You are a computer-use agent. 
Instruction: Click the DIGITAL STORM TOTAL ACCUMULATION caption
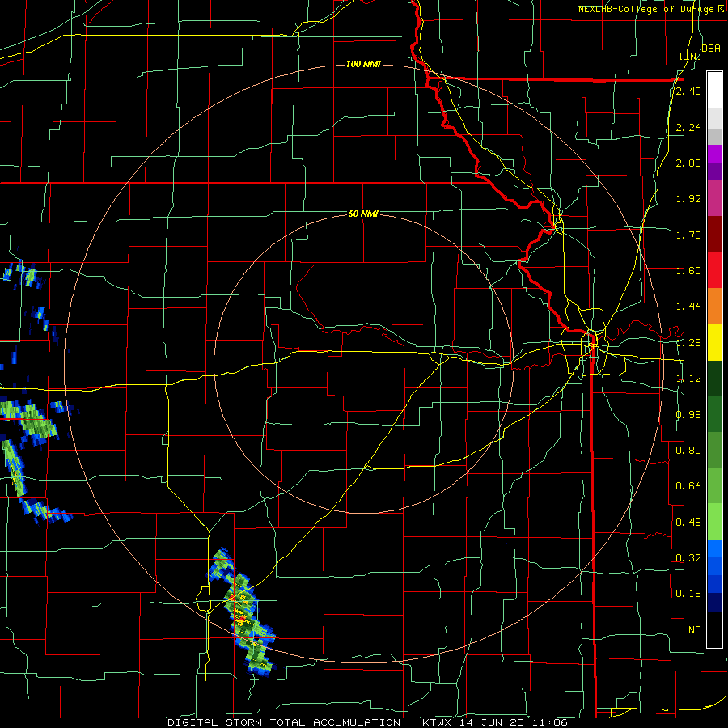click(284, 722)
